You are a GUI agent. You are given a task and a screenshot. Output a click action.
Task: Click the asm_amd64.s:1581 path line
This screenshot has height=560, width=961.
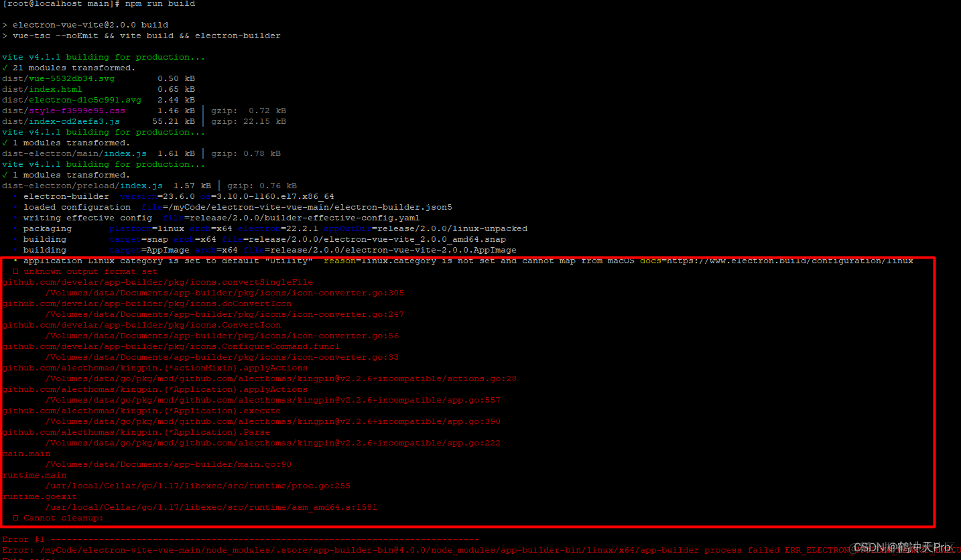211,507
